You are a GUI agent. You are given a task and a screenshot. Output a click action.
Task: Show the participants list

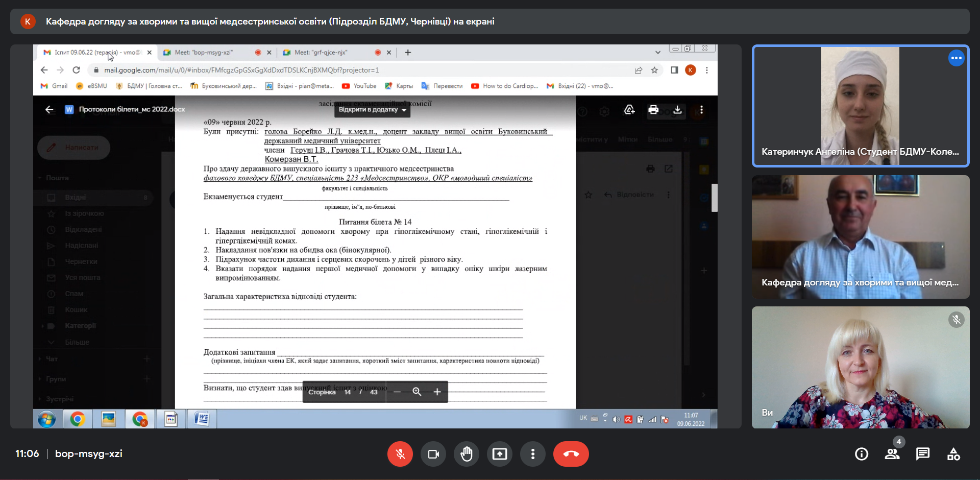[x=892, y=454]
